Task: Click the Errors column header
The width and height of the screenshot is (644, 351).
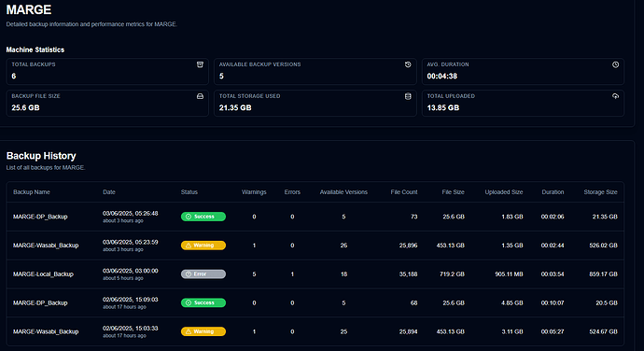Action: (292, 192)
